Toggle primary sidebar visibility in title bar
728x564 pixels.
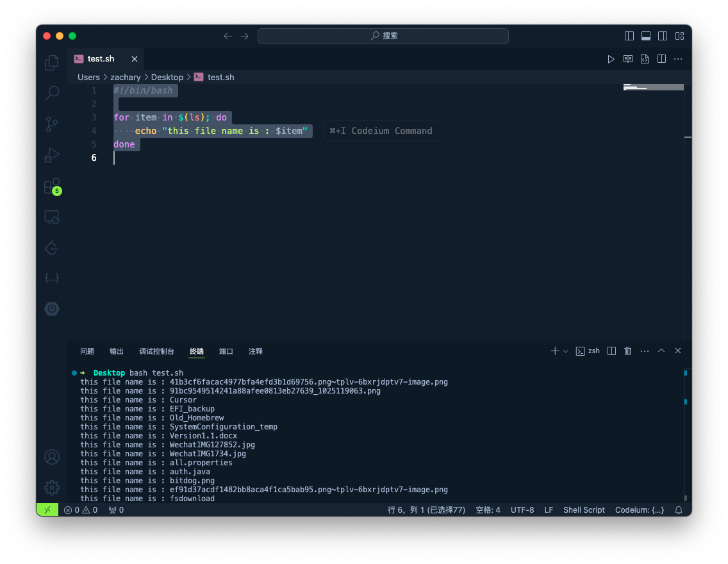pyautogui.click(x=629, y=36)
